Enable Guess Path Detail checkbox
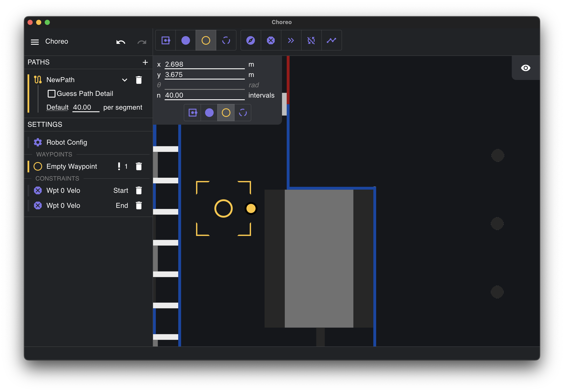This screenshot has height=392, width=564. pos(51,93)
